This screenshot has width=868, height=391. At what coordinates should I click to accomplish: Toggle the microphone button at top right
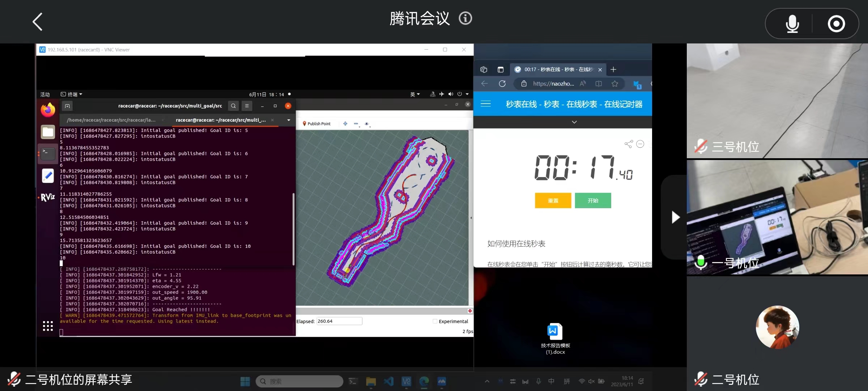coord(792,24)
